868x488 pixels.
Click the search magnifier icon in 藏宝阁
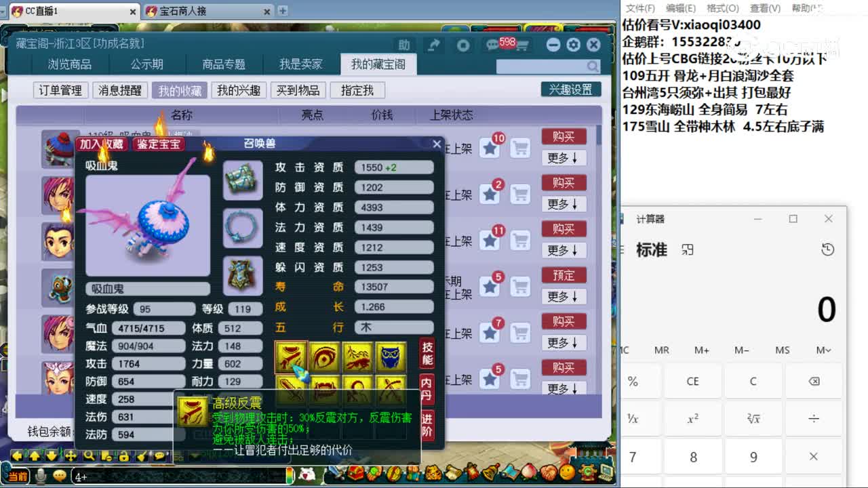[593, 66]
